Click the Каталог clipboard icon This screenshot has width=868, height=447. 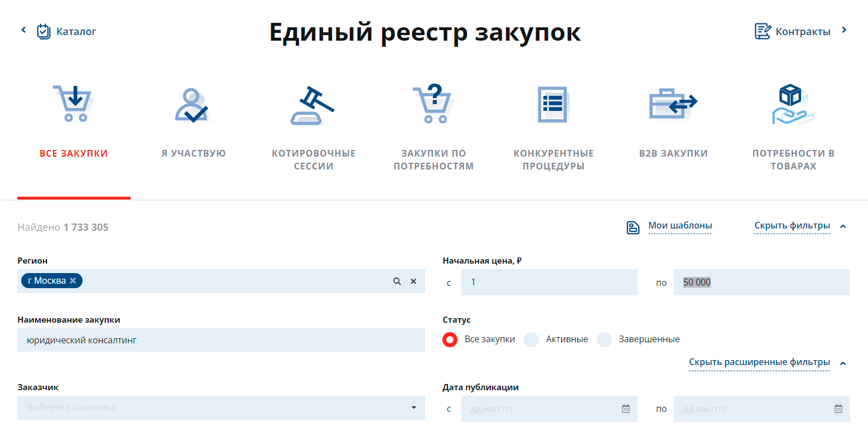pyautogui.click(x=44, y=31)
